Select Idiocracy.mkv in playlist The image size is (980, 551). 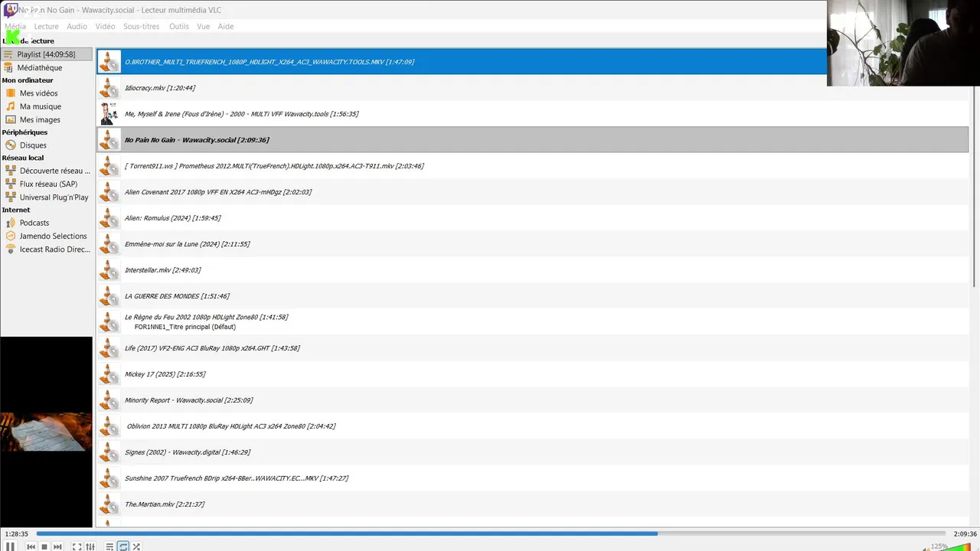(532, 88)
